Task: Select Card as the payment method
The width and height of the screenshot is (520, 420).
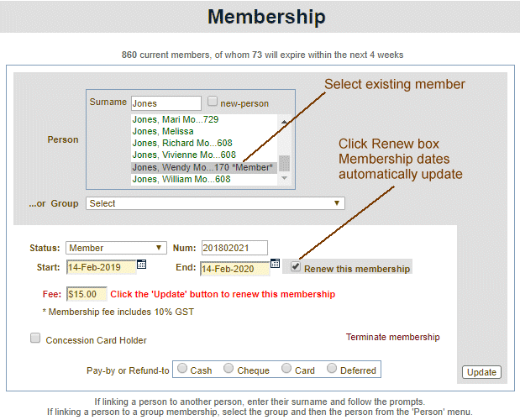Action: tap(286, 369)
